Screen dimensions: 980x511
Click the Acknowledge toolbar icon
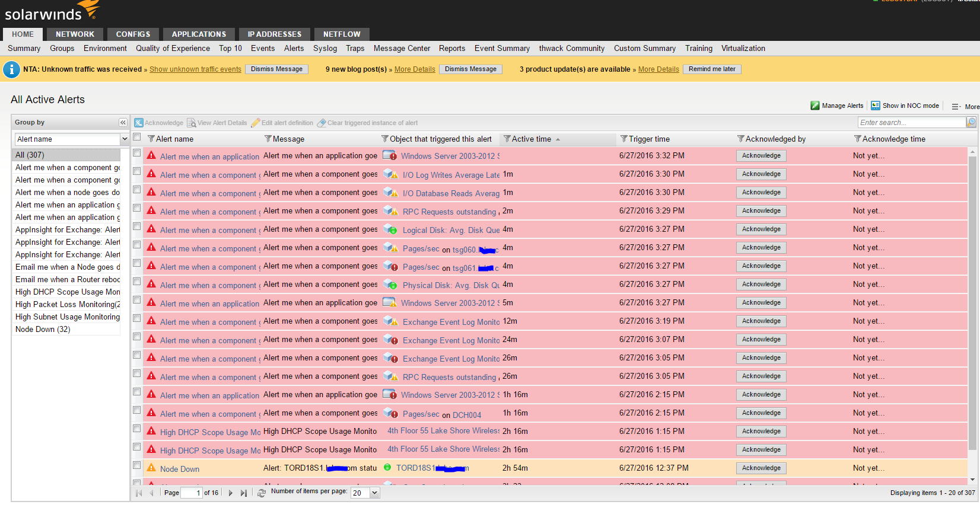[138, 123]
